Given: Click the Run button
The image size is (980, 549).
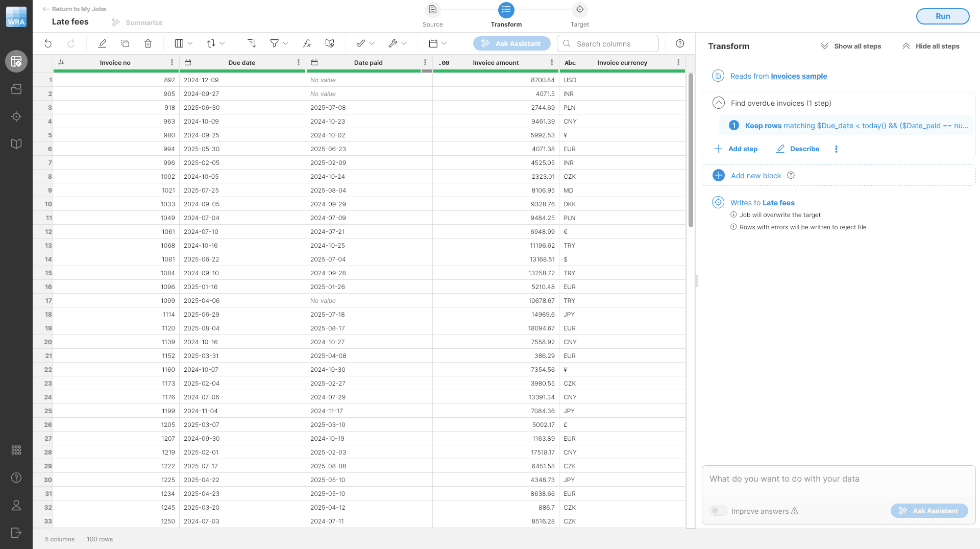Looking at the screenshot, I should point(942,16).
